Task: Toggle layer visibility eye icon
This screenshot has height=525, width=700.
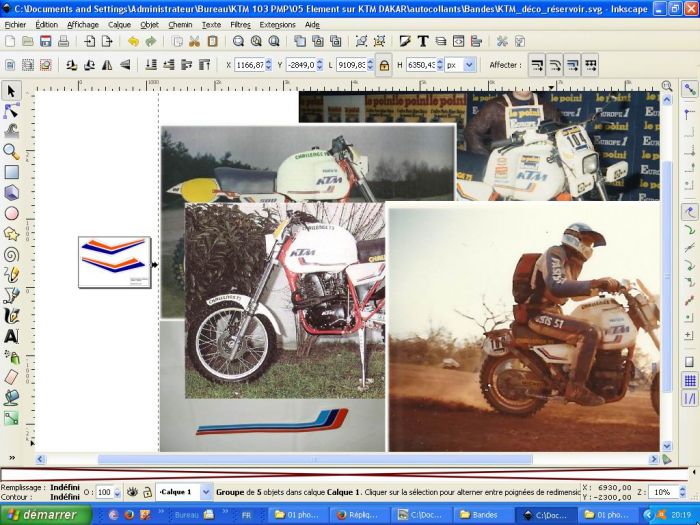Action: (x=132, y=492)
